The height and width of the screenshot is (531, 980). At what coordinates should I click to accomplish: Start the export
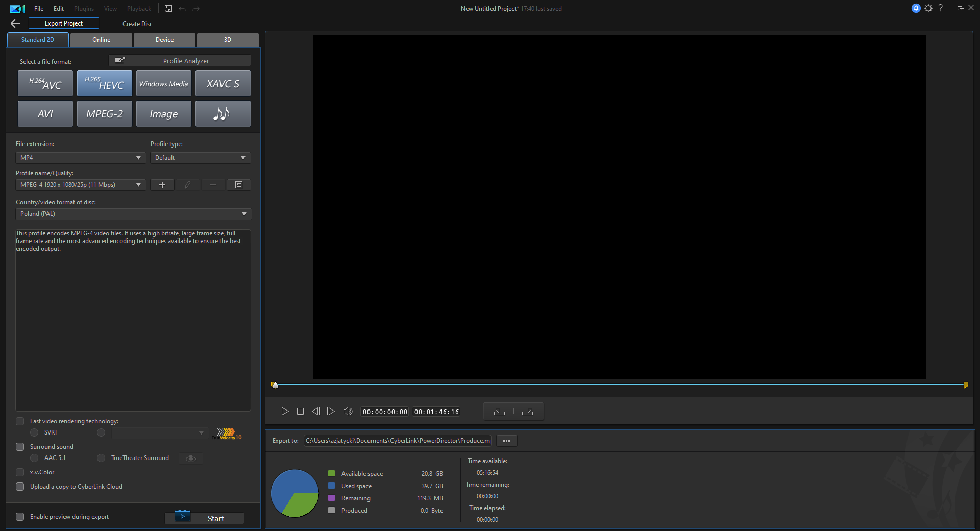204,518
